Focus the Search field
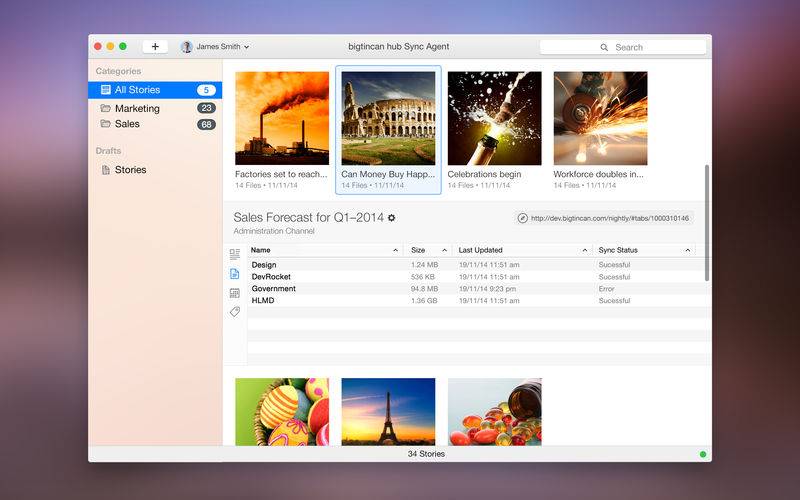 click(x=623, y=47)
